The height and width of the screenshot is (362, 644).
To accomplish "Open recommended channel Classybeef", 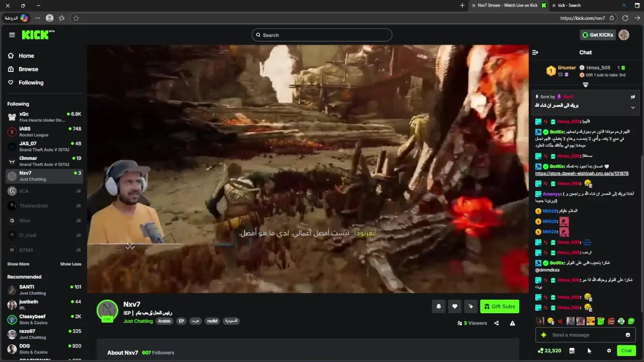I will [44, 319].
